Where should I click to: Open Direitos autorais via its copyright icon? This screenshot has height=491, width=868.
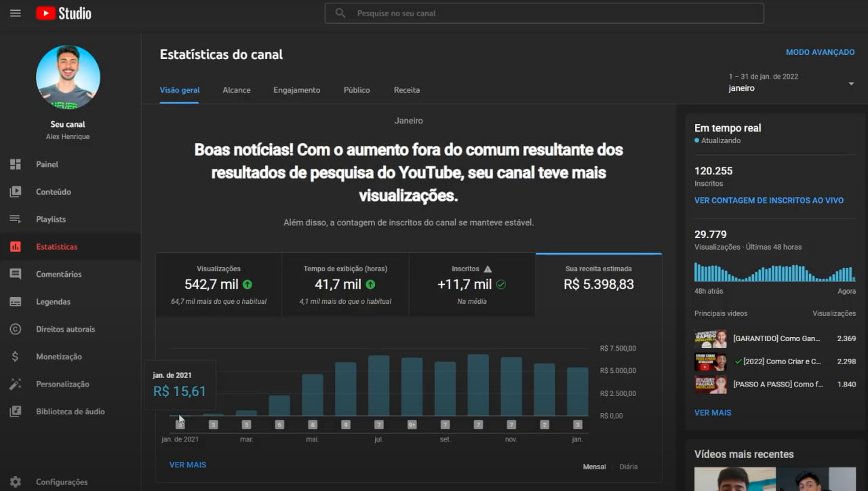point(16,329)
